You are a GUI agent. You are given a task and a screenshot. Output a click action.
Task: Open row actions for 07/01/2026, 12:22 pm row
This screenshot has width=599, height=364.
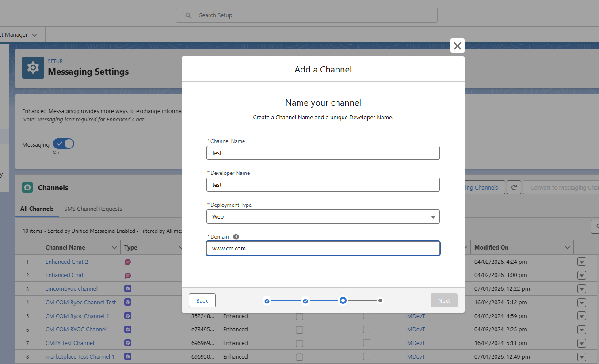[x=582, y=289]
